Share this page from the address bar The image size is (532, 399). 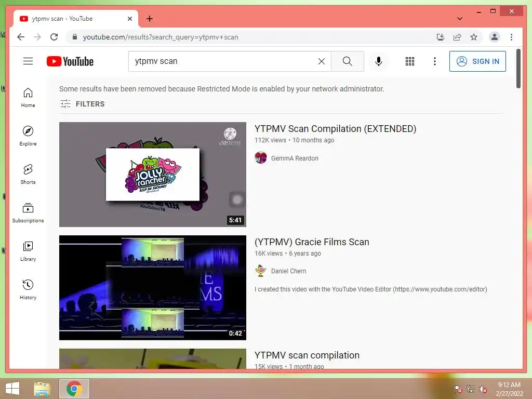point(457,37)
